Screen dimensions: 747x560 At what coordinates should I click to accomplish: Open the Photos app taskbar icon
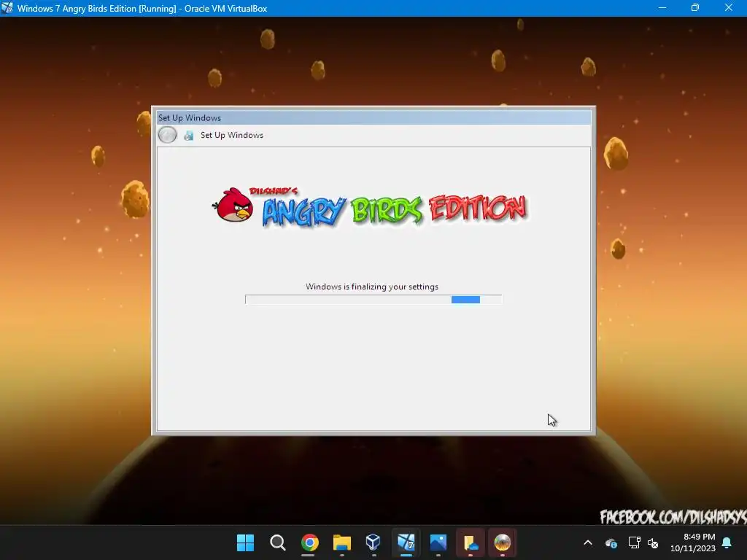[438, 542]
